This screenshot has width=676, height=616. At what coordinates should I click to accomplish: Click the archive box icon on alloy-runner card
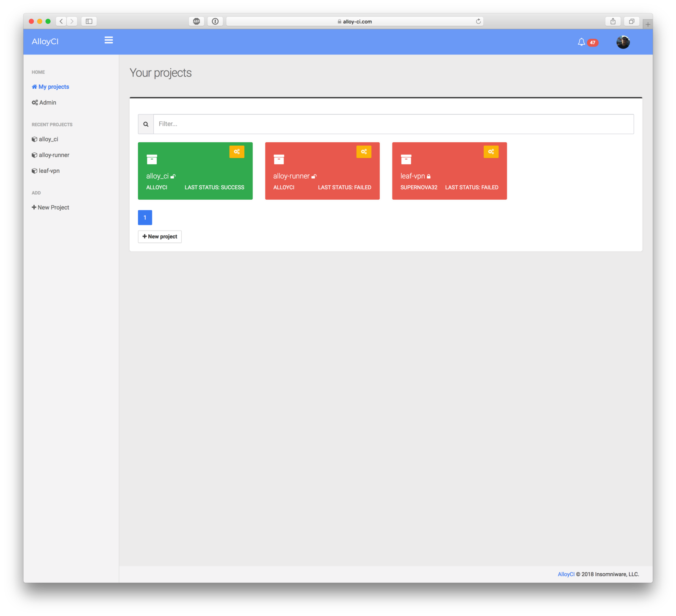click(x=279, y=159)
